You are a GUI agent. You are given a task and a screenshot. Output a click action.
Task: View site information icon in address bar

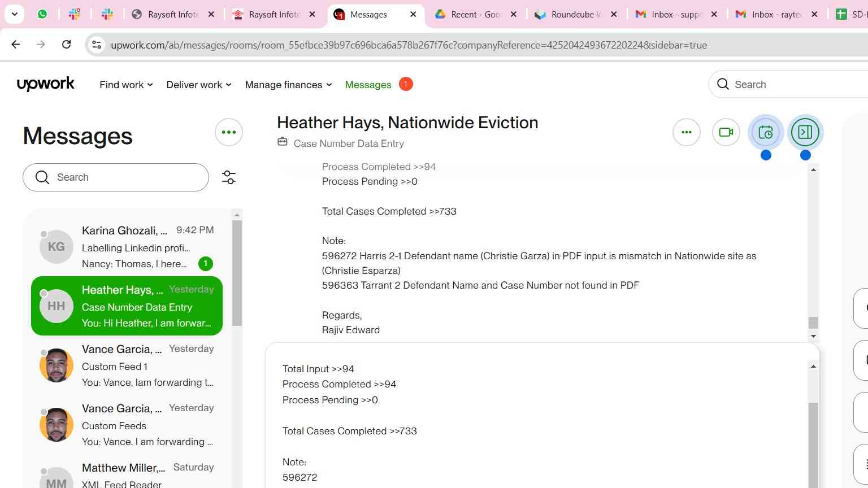[x=97, y=45]
